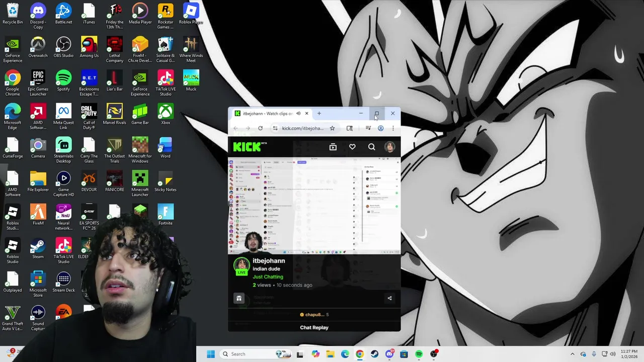Screen dimensions: 644x362
Task: Click the taskbar Search box
Action: click(256, 354)
